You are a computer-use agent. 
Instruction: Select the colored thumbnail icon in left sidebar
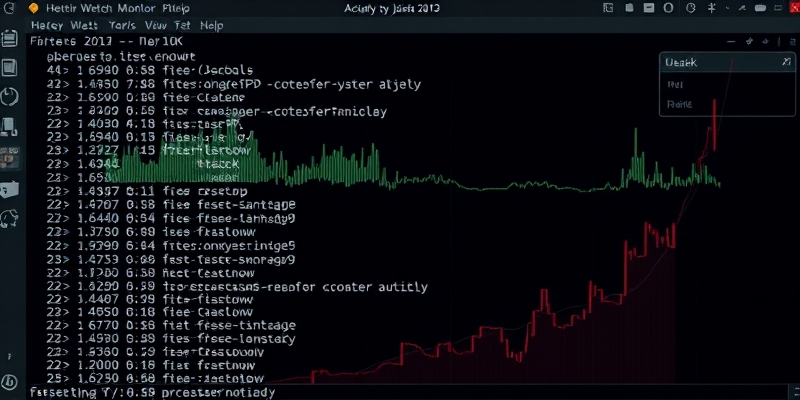pos(10,158)
